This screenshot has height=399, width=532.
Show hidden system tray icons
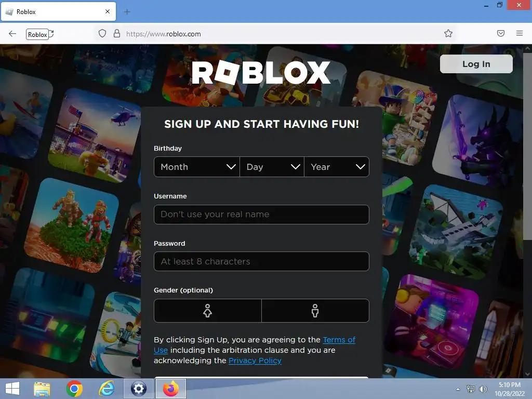coord(458,389)
